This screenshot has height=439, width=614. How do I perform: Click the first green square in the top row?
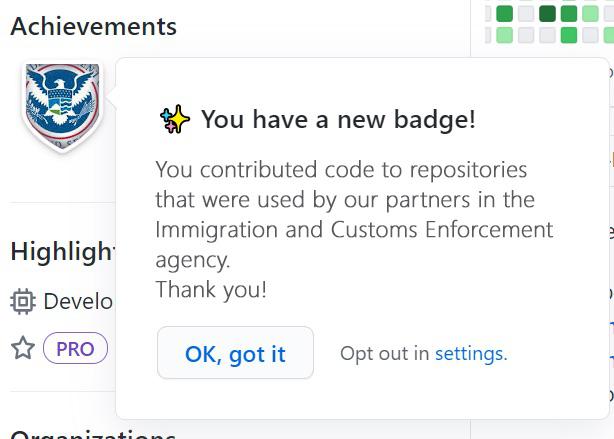504,14
